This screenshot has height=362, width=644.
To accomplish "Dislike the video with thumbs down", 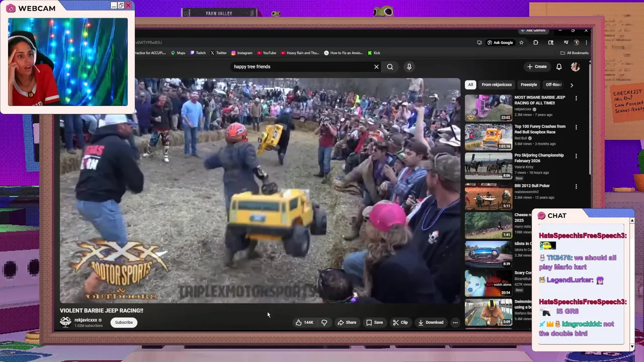I will coord(324,322).
